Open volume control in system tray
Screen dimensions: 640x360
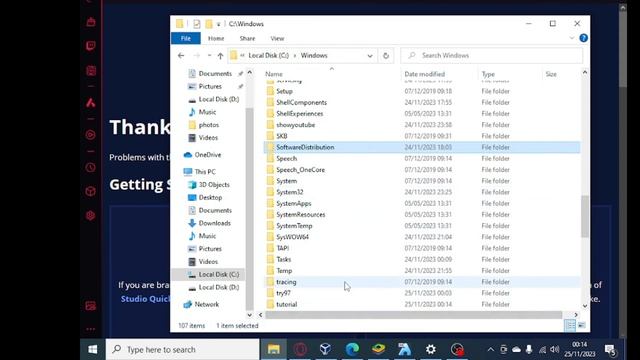(x=554, y=349)
